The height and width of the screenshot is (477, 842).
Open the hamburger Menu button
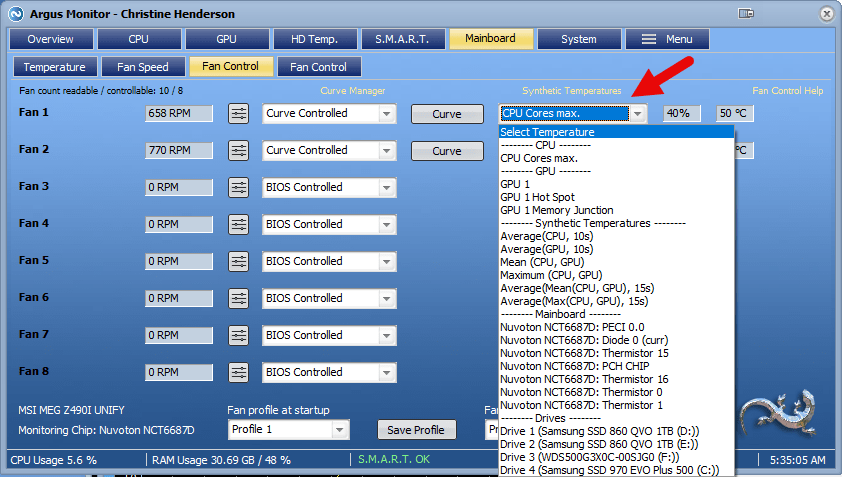coord(667,39)
